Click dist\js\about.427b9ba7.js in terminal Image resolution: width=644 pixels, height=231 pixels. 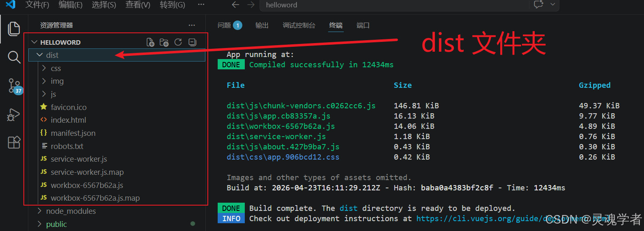(x=283, y=147)
